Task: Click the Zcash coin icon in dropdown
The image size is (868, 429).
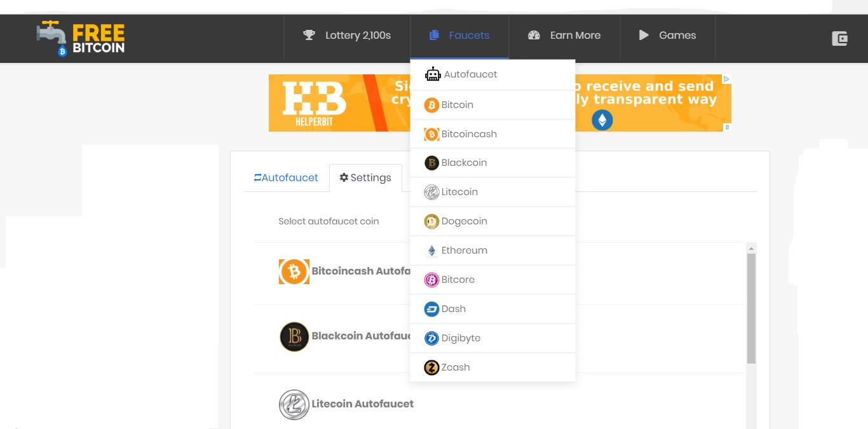Action: (431, 367)
